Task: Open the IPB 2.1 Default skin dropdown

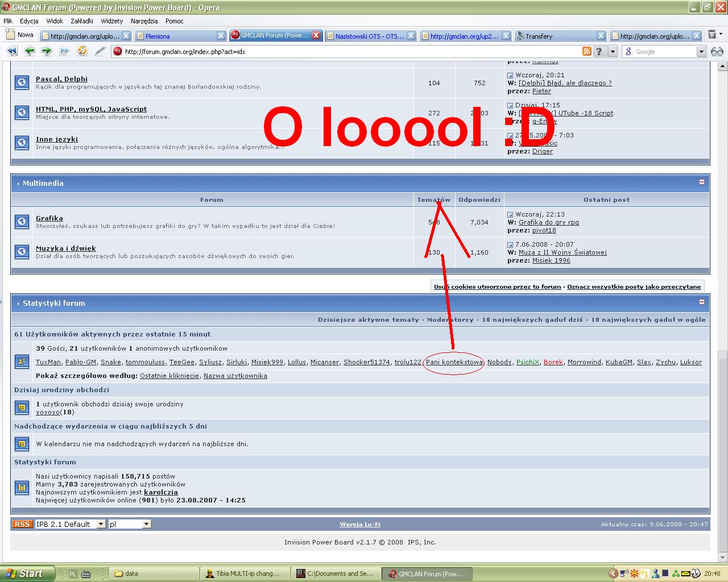Action: 101,524
